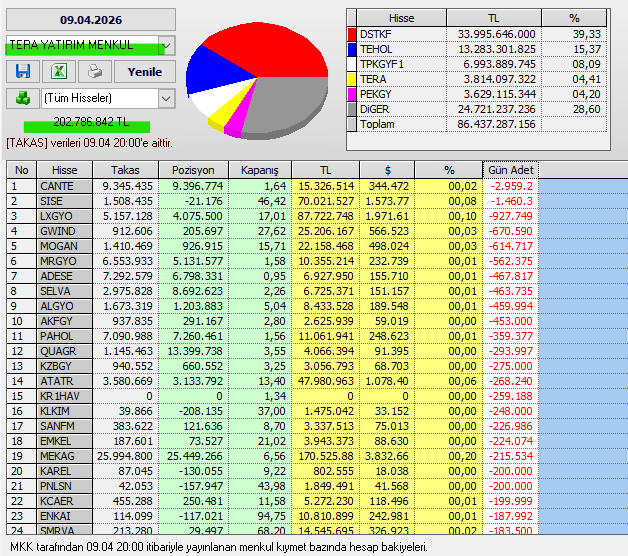Click the blue TEHOL color swatch
The width and height of the screenshot is (628, 556).
pos(352,49)
